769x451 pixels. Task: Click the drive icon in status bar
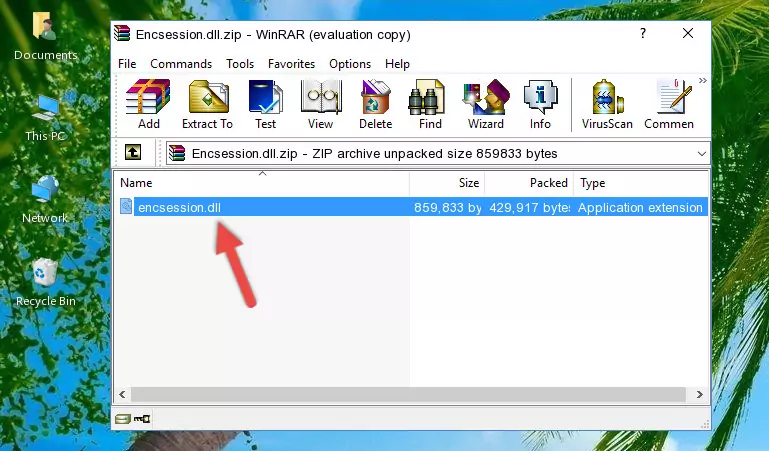(x=123, y=419)
